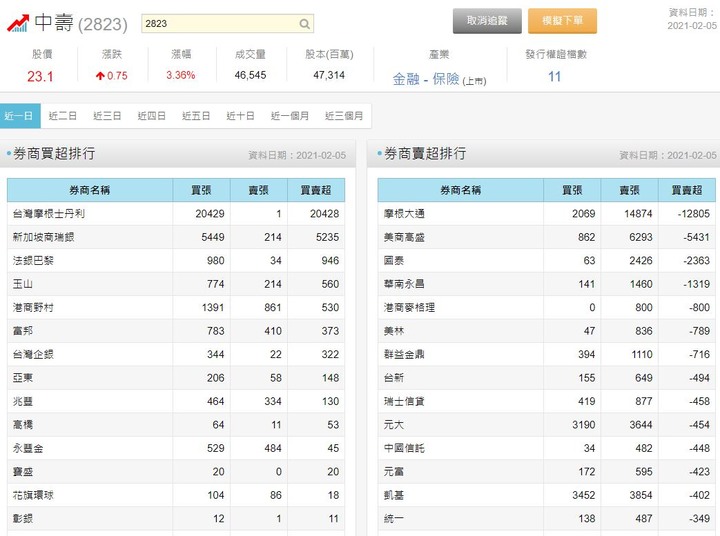The width and height of the screenshot is (720, 536).
Task: Select broker 華南永昌
Action: coord(404,284)
